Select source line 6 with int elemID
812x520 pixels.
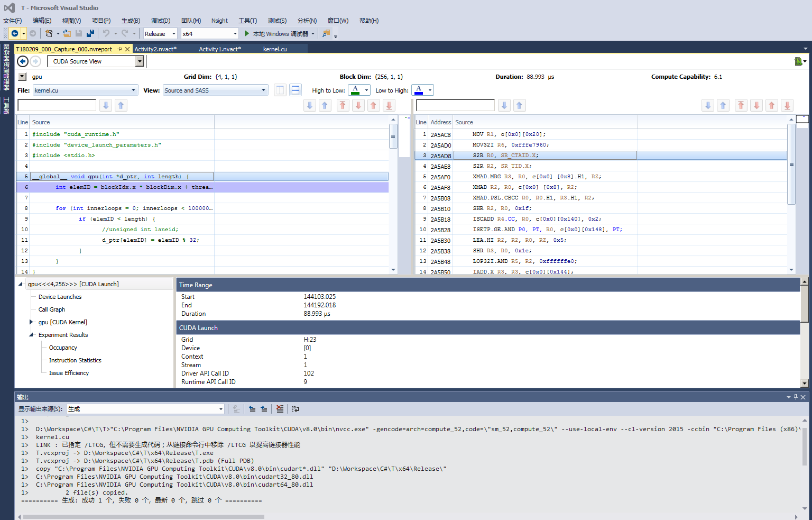pyautogui.click(x=202, y=187)
